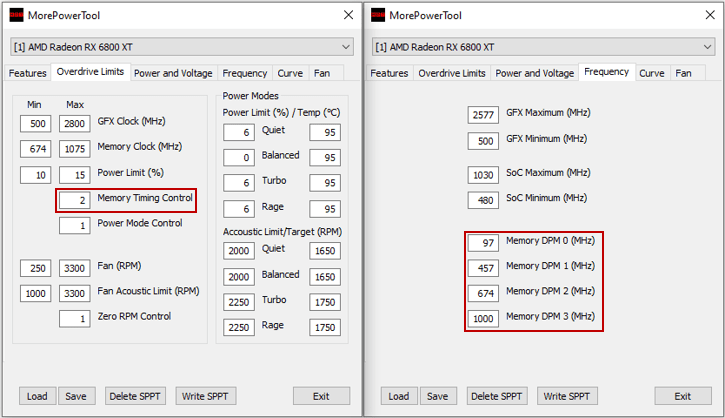Click MorePowerTool app icon in left window
This screenshot has width=725, height=418.
pyautogui.click(x=16, y=15)
